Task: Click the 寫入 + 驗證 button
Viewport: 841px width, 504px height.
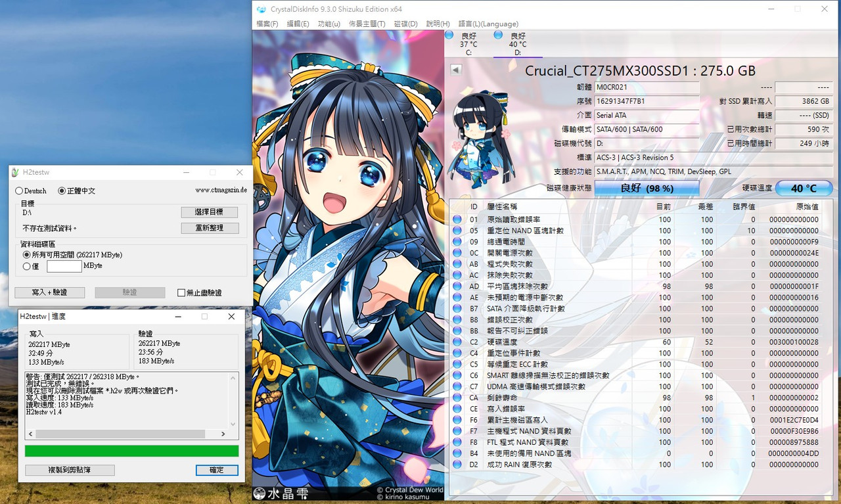Action: tap(49, 292)
